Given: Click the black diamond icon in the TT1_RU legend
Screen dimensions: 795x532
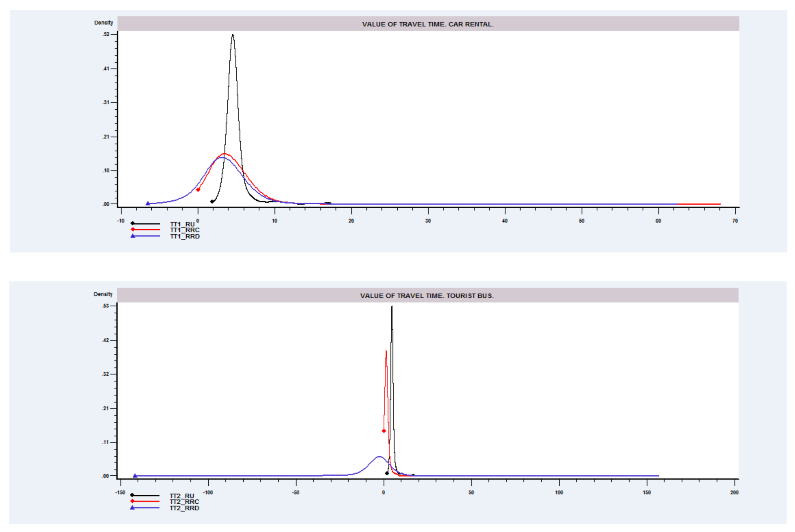Looking at the screenshot, I should pyautogui.click(x=133, y=223).
